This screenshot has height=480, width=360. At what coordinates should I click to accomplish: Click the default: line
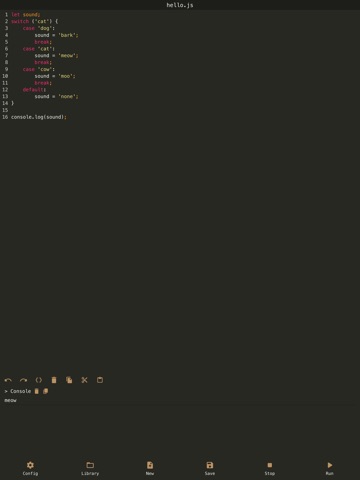pyautogui.click(x=34, y=90)
